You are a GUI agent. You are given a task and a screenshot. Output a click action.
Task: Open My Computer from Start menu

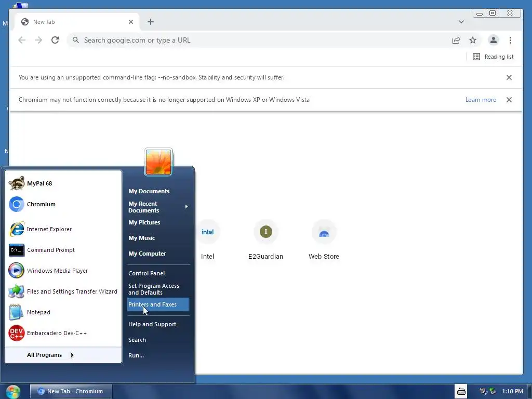pyautogui.click(x=147, y=254)
